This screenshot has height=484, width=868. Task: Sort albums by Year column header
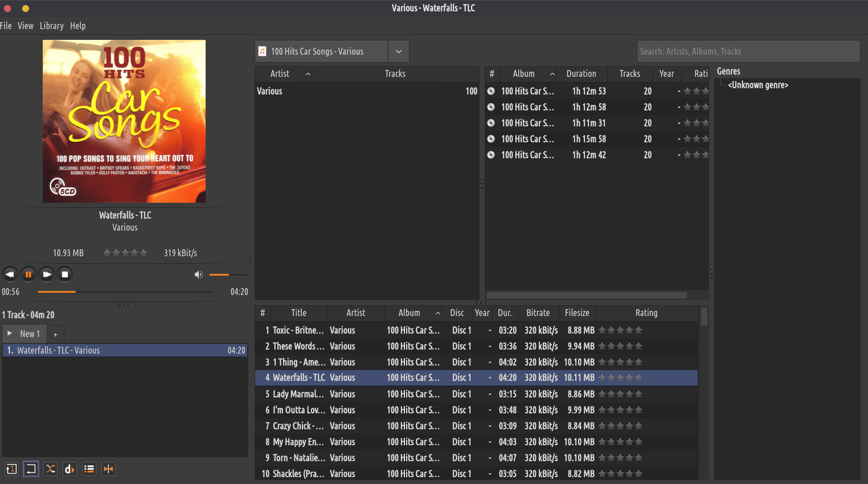tap(667, 74)
